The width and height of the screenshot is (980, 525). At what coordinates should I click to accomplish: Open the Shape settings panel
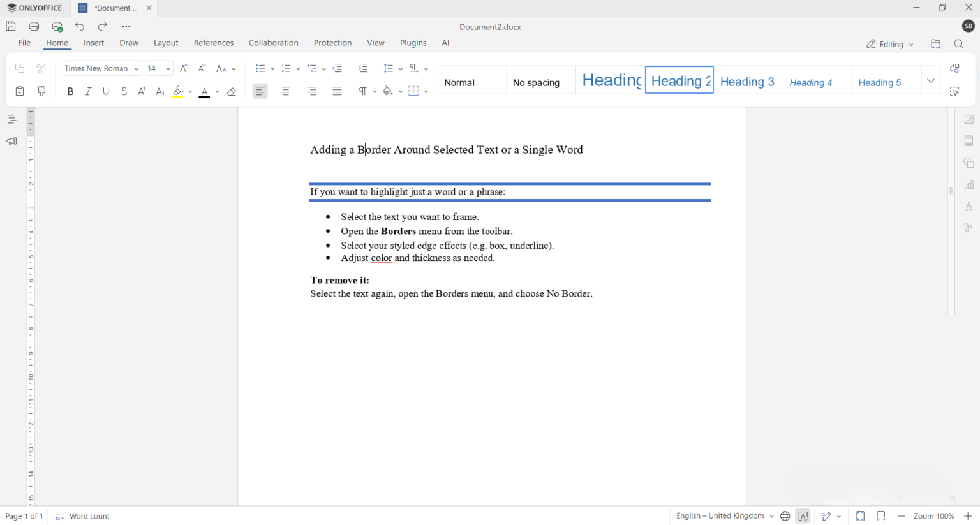tap(969, 162)
